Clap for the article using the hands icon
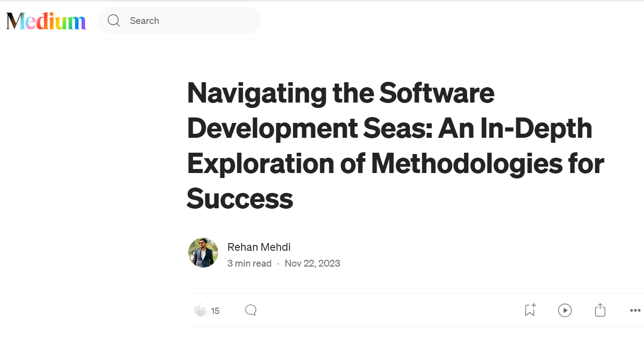Viewport: 644px width, 342px height. 200,310
